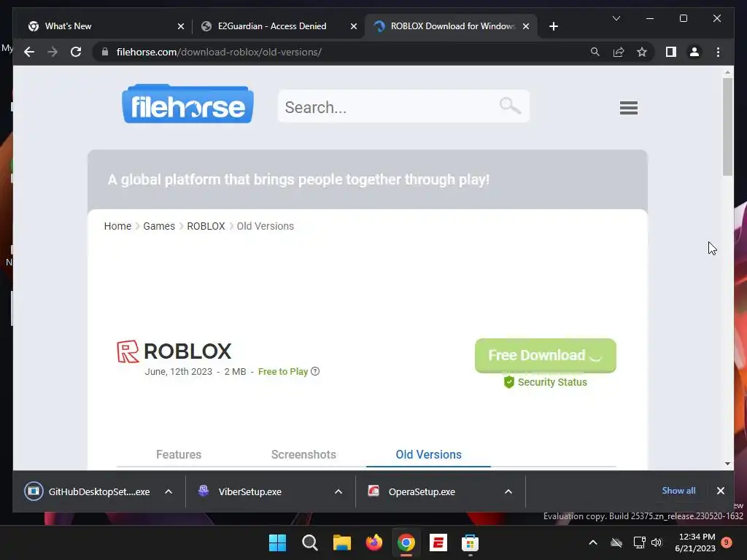
Task: Click the page vertical scrollbar thumb
Action: pos(727,127)
